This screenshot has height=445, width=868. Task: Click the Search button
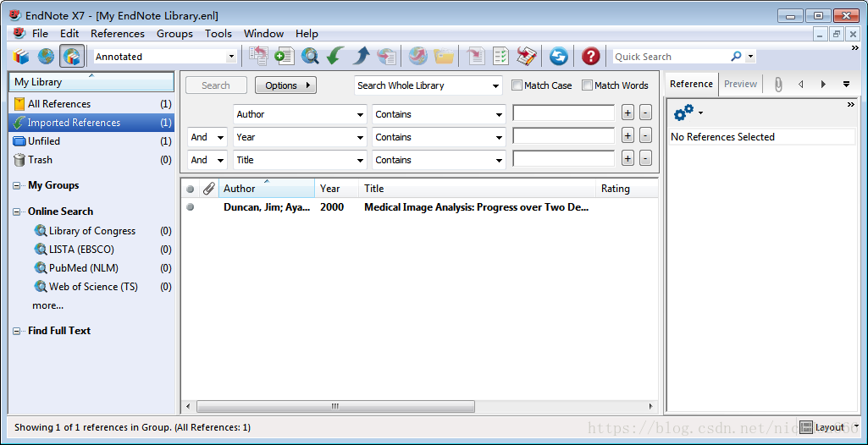(x=216, y=85)
